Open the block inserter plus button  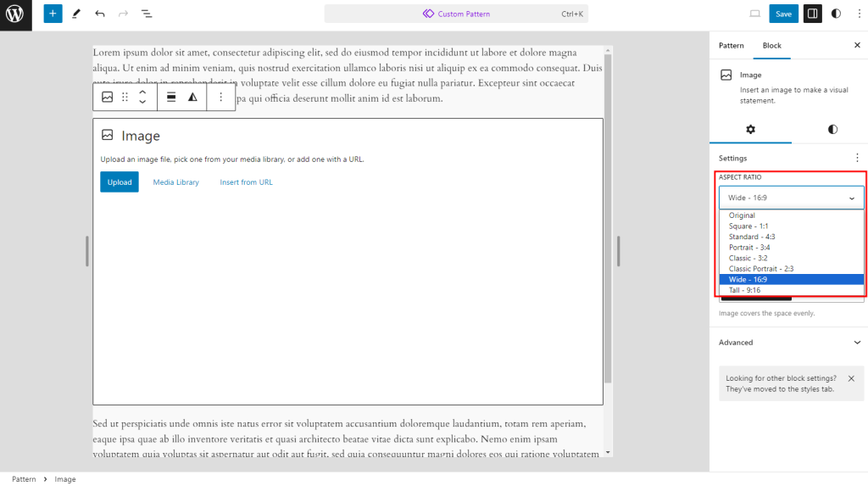point(53,14)
